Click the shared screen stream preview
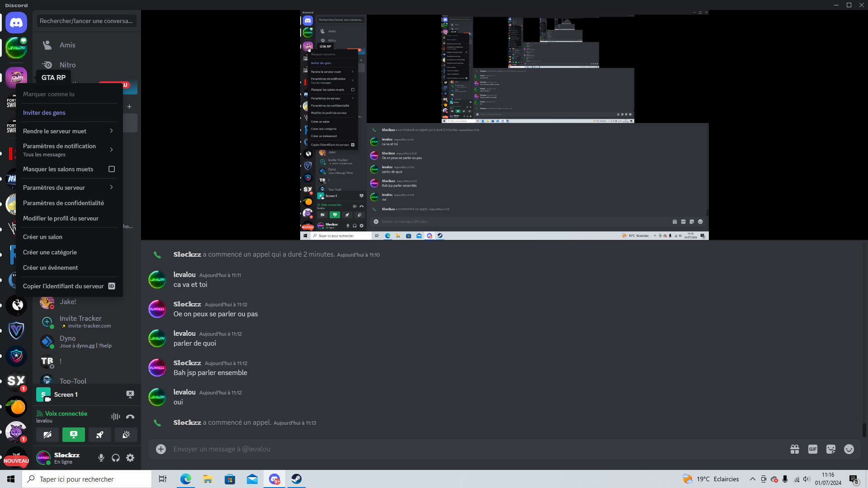Viewport: 868px width, 488px height. [504, 125]
